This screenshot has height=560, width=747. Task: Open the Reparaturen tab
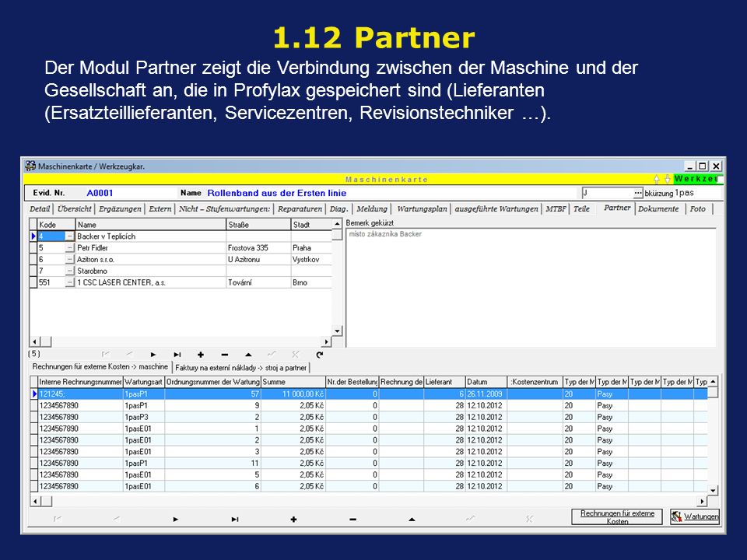[x=300, y=209]
